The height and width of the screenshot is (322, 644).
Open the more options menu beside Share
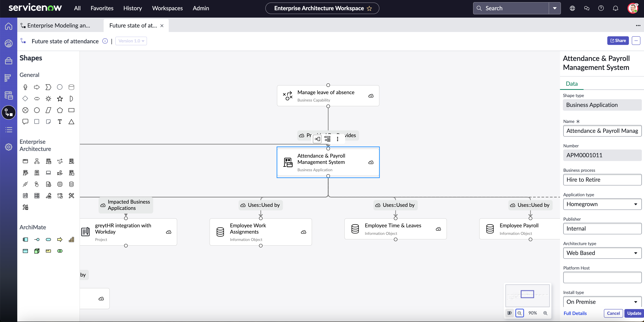pyautogui.click(x=636, y=40)
